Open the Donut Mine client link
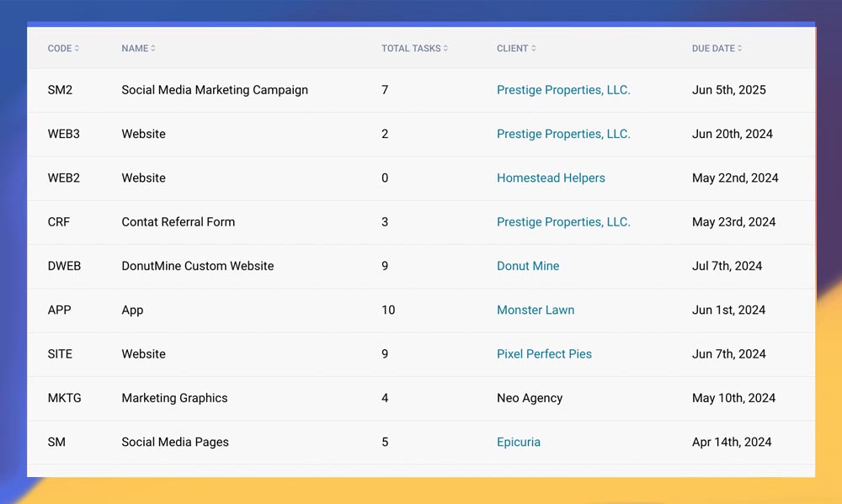The height and width of the screenshot is (504, 842). [528, 266]
